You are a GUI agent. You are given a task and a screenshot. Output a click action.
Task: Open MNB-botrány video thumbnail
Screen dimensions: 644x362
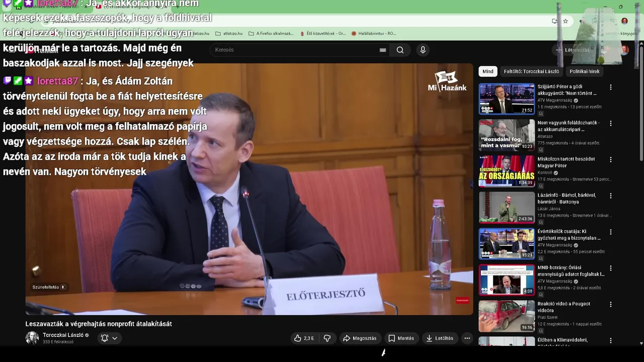tap(507, 280)
